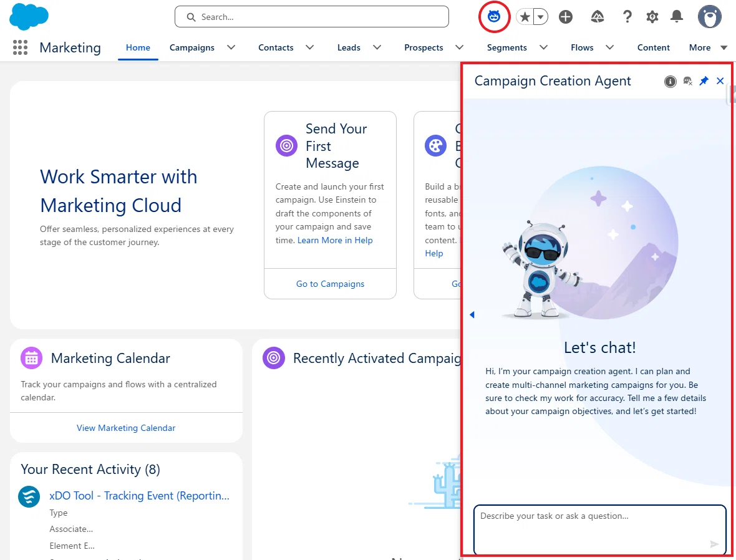Image resolution: width=736 pixels, height=560 pixels.
Task: Expand the Segments tab dropdown chevron
Action: [543, 47]
